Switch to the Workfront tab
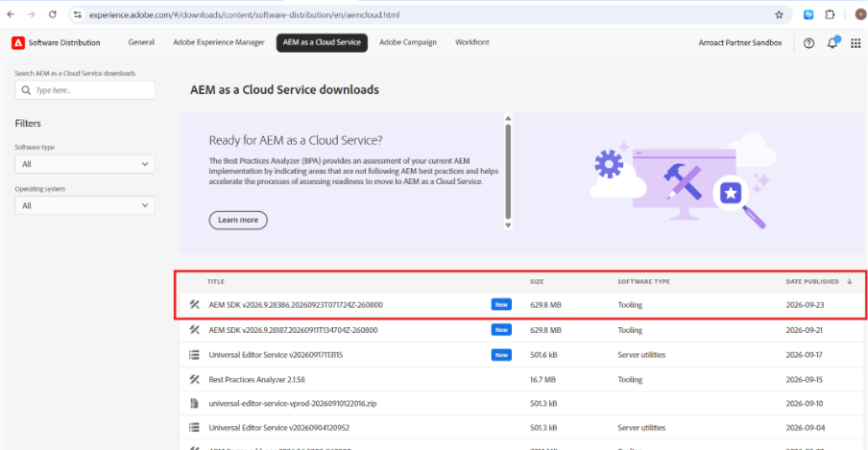 [x=472, y=42]
